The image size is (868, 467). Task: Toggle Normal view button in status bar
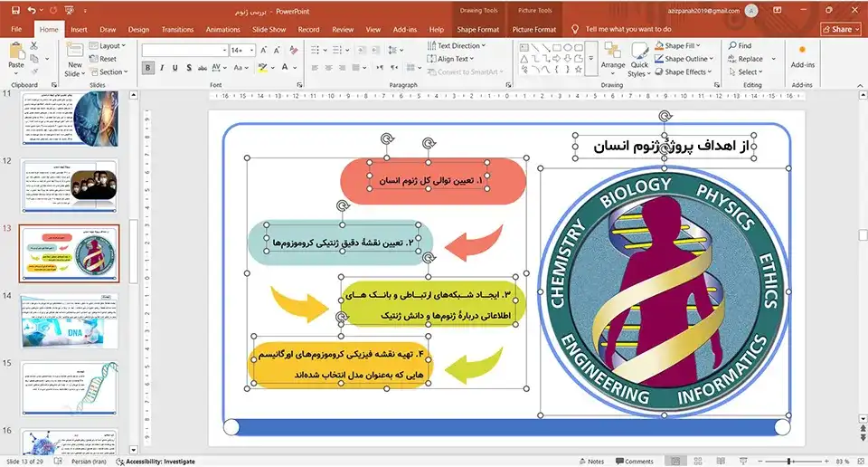pyautogui.click(x=675, y=461)
